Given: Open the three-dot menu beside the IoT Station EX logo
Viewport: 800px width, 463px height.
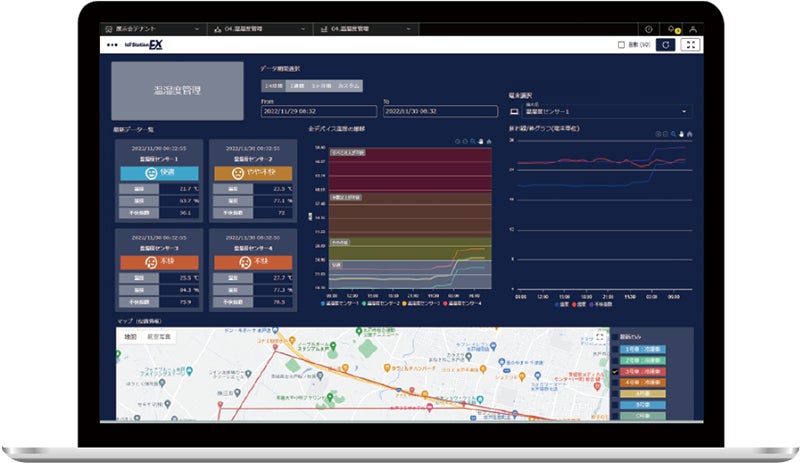Looking at the screenshot, I should tap(109, 46).
